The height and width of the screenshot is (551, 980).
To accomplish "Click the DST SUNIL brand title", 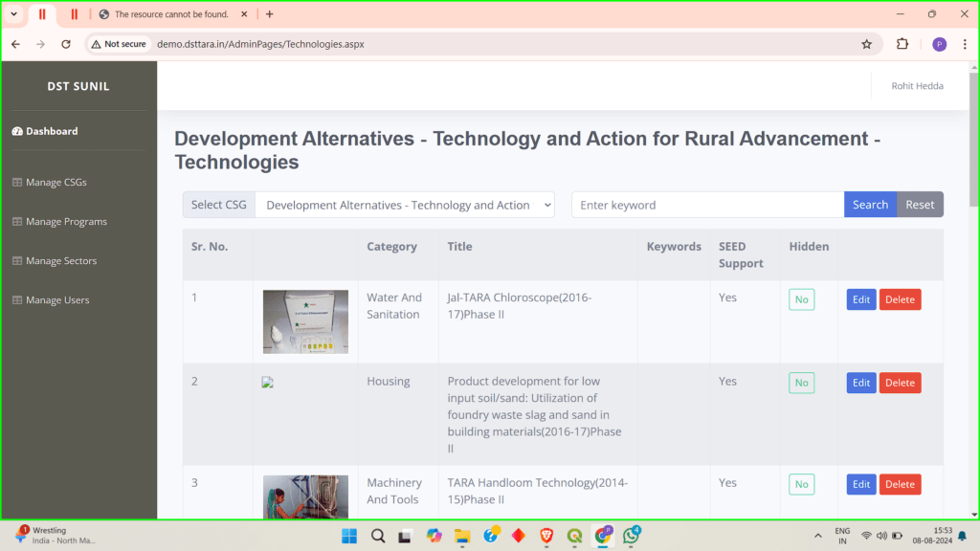I will (x=78, y=86).
